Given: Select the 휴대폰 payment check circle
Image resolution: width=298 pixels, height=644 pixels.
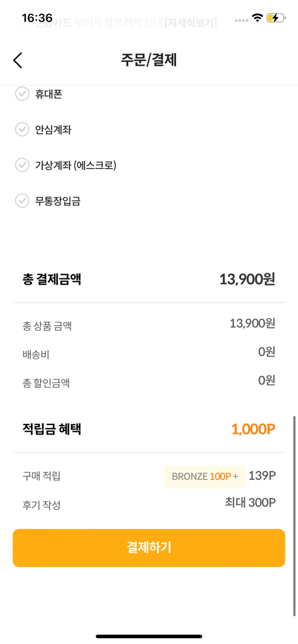Looking at the screenshot, I should coord(22,94).
